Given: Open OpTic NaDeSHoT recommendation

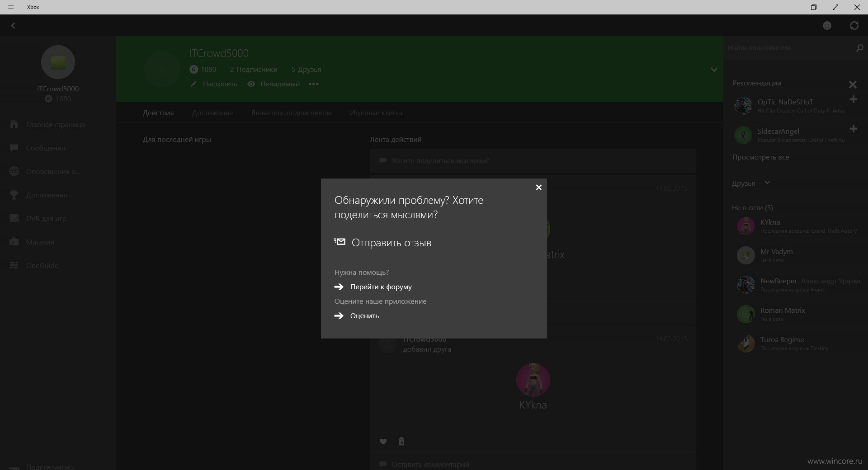Looking at the screenshot, I should point(789,106).
